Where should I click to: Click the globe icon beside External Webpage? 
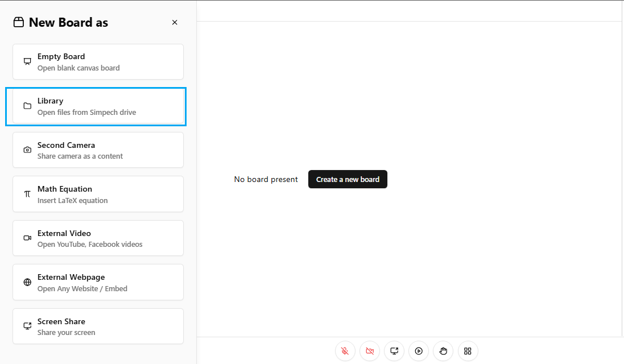pyautogui.click(x=27, y=282)
